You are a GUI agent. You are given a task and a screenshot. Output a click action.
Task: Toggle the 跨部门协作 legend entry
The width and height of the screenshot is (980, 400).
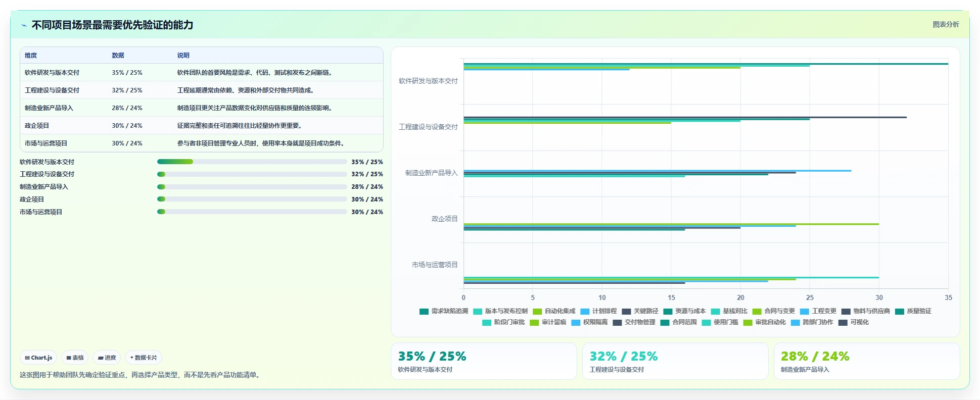coord(812,322)
